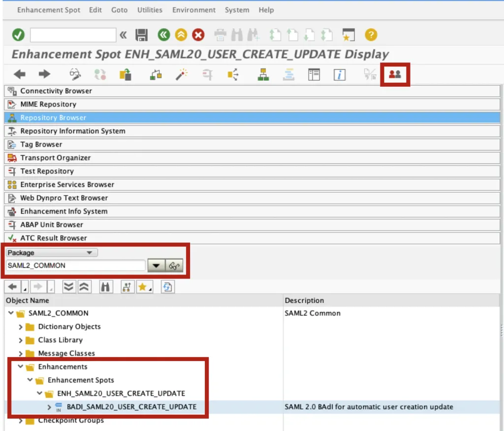Expand the BADI_SAML20_USER_CREATE_UPDATE node
This screenshot has width=504, height=431.
(x=49, y=407)
